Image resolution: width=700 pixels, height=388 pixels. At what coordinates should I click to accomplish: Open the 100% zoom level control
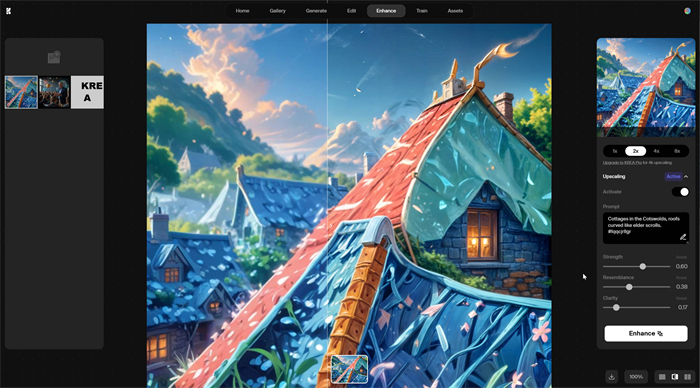pos(636,377)
